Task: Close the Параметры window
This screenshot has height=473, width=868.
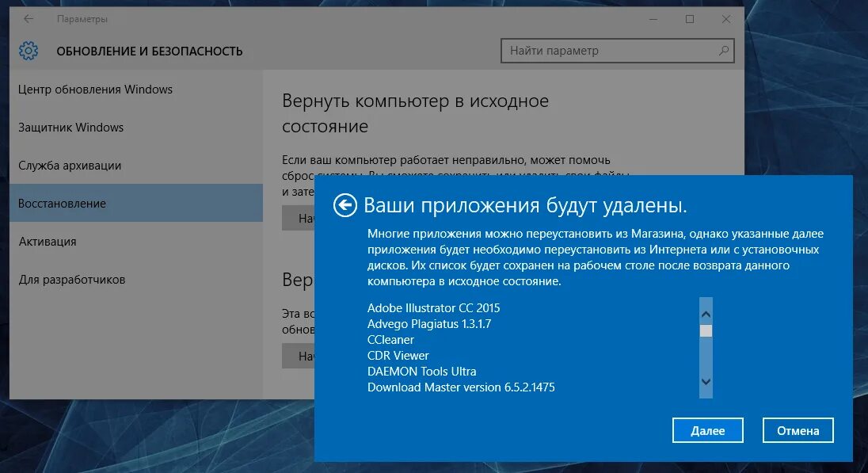Action: [x=725, y=19]
